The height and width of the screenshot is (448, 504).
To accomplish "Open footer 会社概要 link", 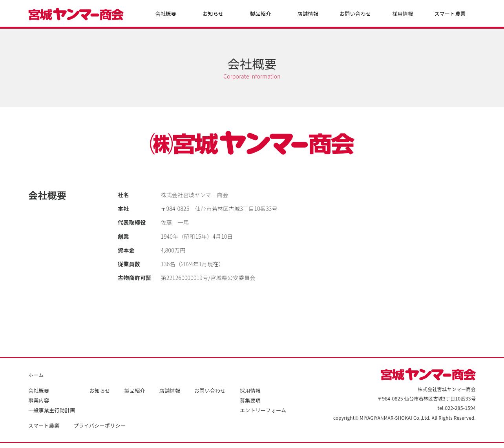I will (x=38, y=391).
